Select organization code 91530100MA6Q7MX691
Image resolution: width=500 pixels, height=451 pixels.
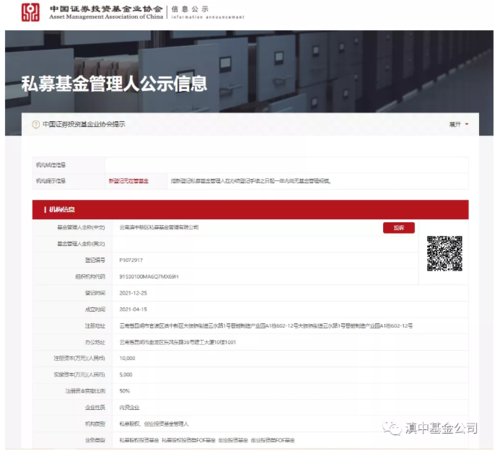149,277
